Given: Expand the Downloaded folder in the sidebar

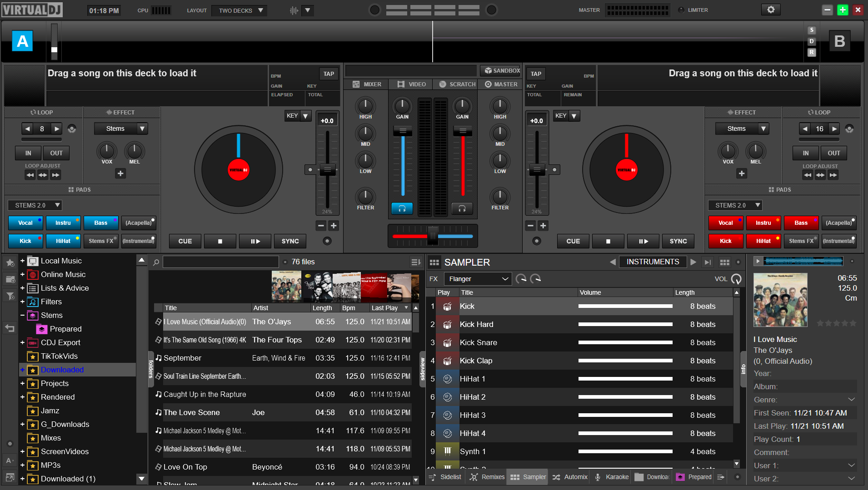Looking at the screenshot, I should 22,370.
